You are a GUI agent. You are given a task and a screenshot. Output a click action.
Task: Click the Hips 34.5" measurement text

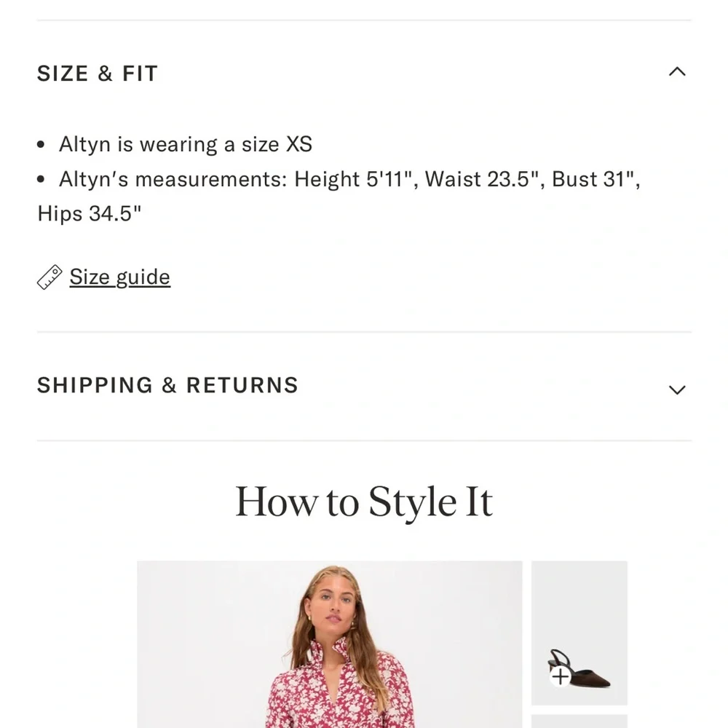click(x=90, y=213)
